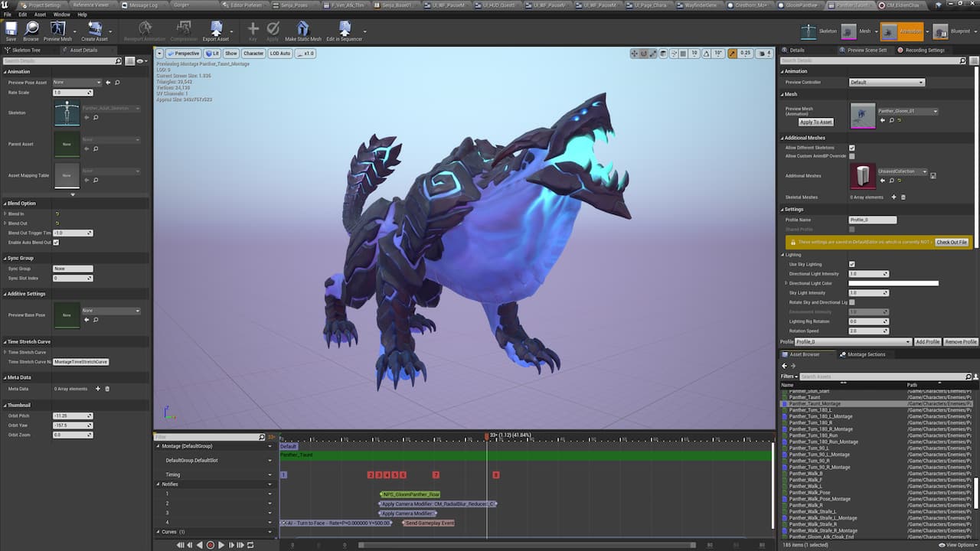Click the Check Out File button

tap(952, 242)
